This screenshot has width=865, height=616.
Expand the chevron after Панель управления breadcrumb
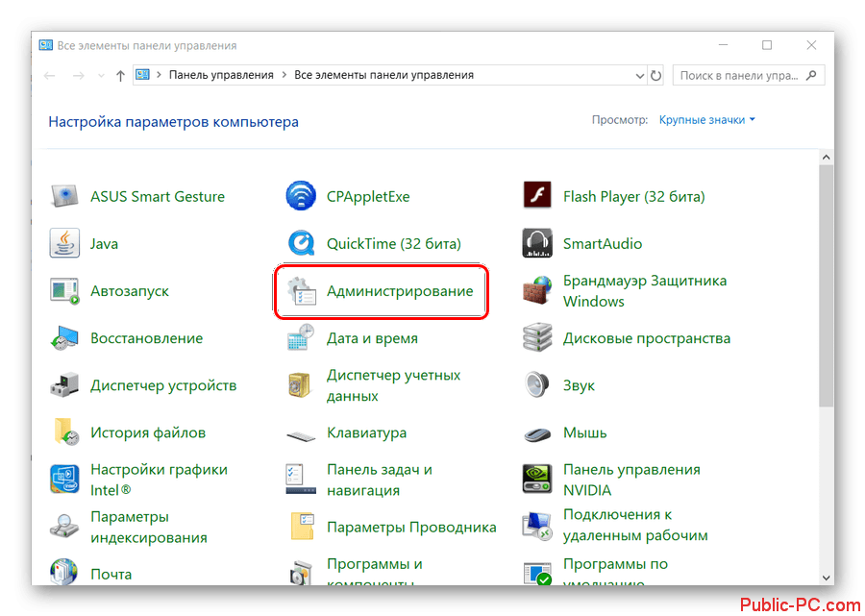(284, 75)
